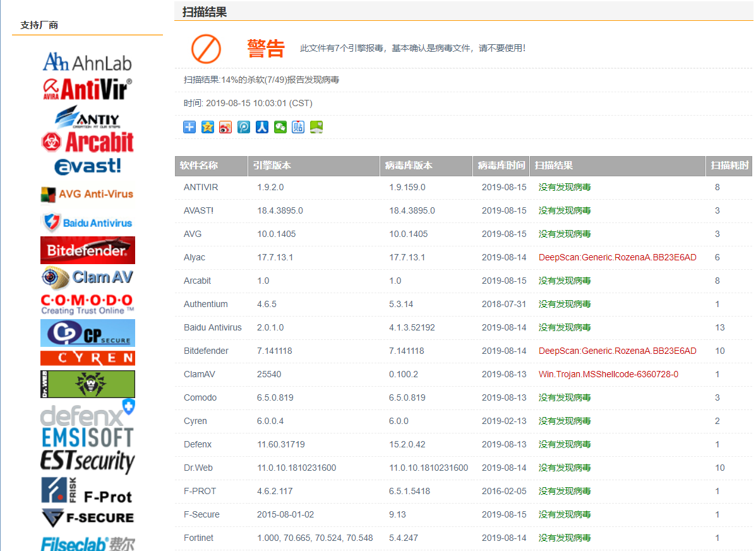Click the 病毒库版本 column header

pos(426,166)
